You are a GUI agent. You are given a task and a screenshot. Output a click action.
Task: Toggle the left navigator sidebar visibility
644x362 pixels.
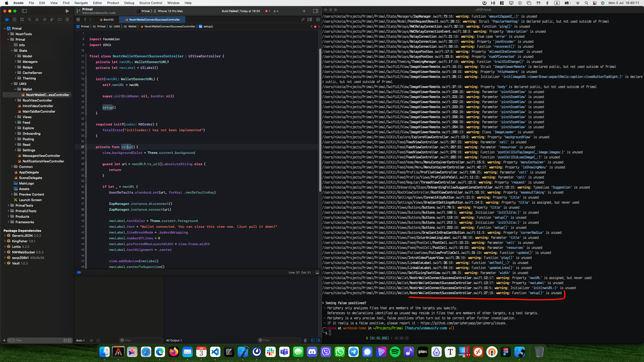(x=25, y=11)
